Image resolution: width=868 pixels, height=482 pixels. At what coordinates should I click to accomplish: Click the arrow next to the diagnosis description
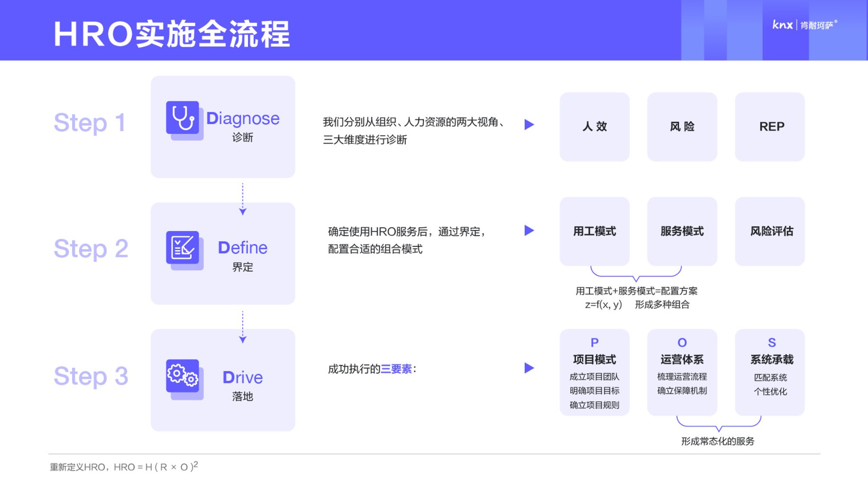529,125
